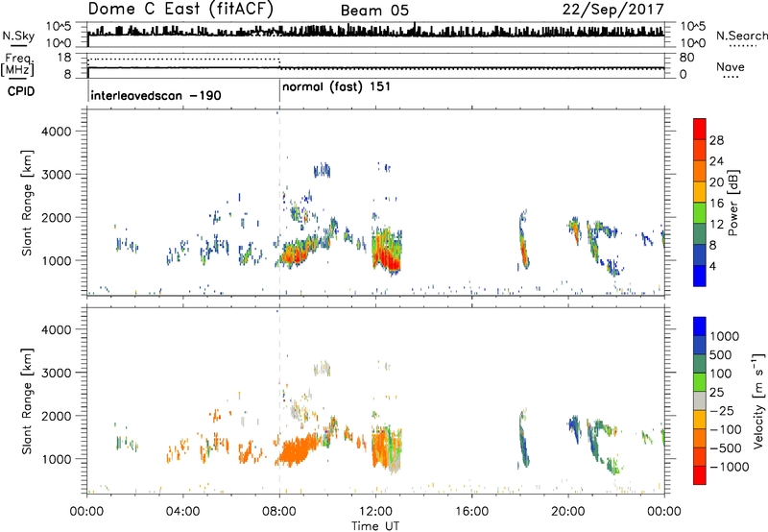The image size is (768, 532).
Task: Click the 'Velocity [m s-1]' colorbar label
Action: coord(758,400)
